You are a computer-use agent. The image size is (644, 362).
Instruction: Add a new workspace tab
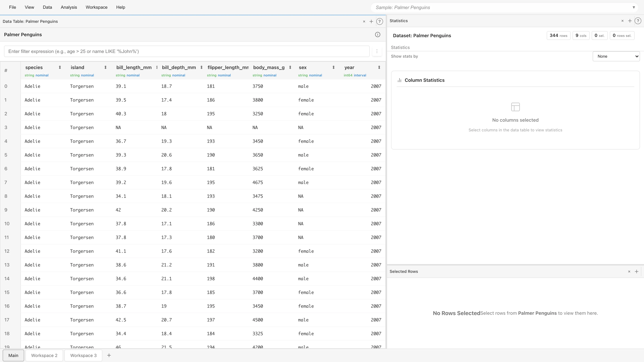pyautogui.click(x=109, y=355)
